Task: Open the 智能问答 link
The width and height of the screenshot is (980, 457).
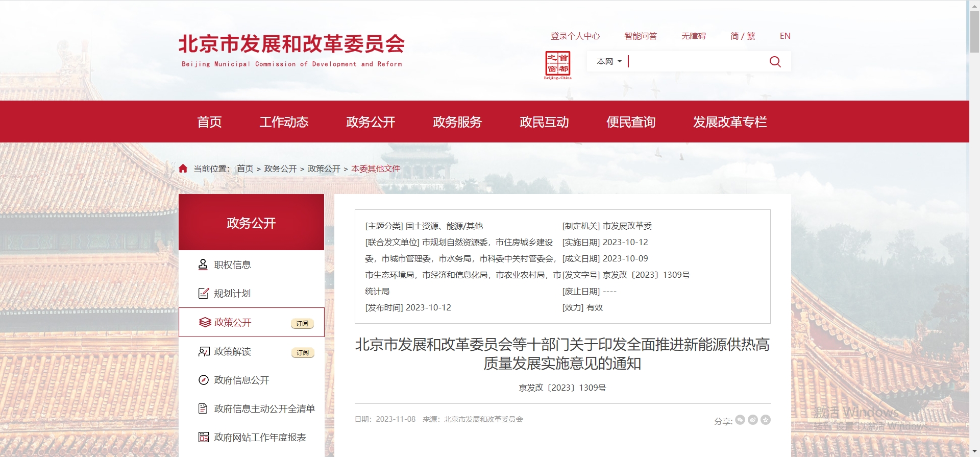Action: click(x=641, y=36)
